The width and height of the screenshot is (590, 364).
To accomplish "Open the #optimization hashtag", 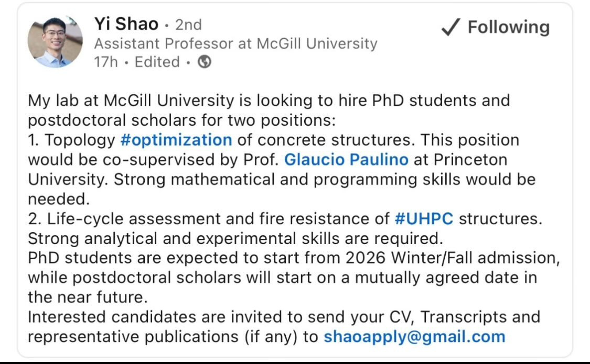I will (x=176, y=140).
